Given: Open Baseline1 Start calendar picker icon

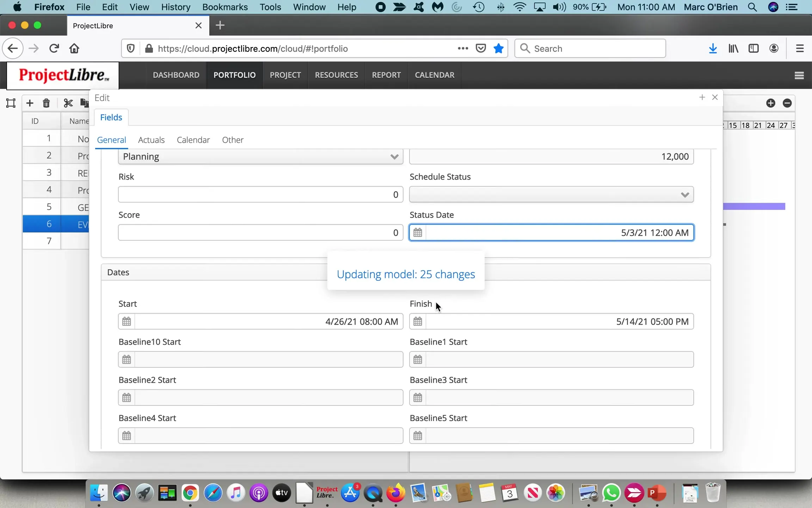Looking at the screenshot, I should pyautogui.click(x=418, y=359).
